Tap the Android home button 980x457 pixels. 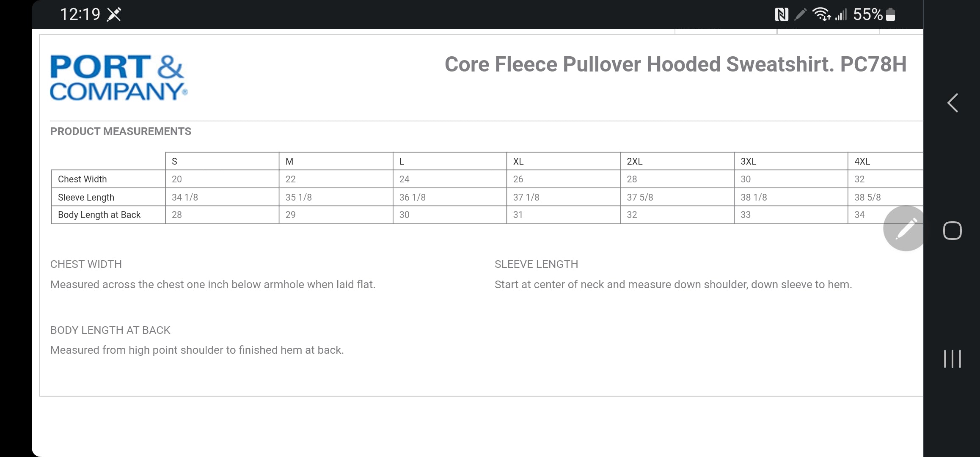(952, 231)
